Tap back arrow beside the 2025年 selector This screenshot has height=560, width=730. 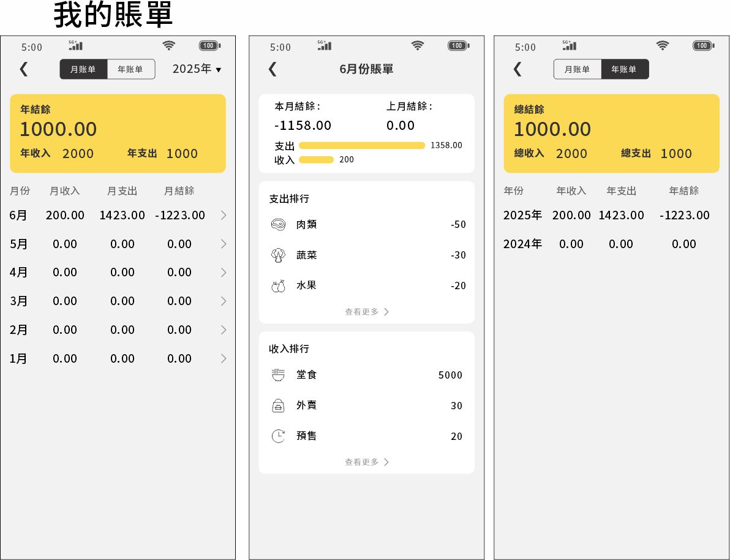click(x=24, y=69)
